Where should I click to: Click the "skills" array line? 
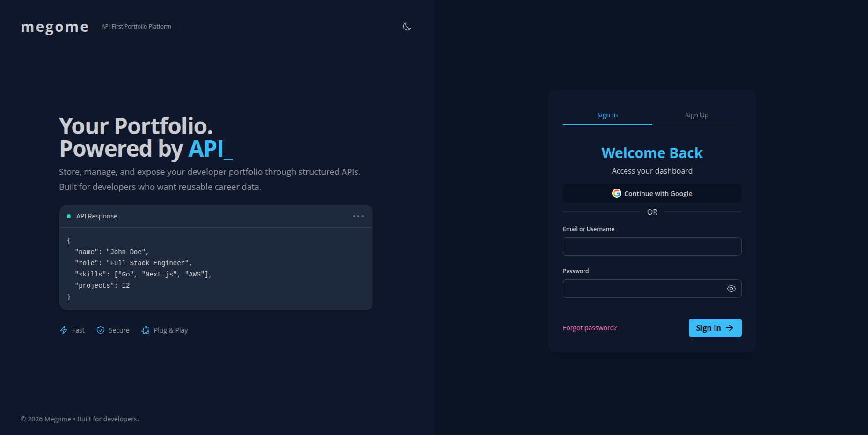click(143, 274)
